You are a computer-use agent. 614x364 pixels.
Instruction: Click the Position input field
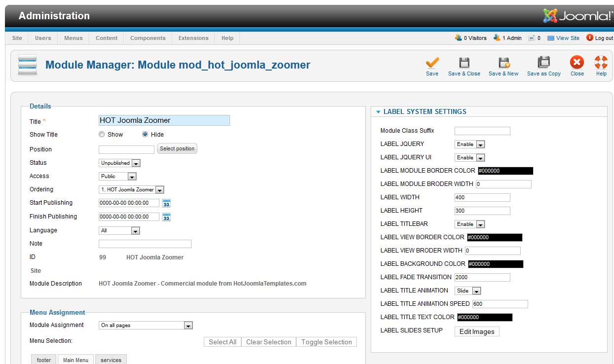click(x=127, y=149)
